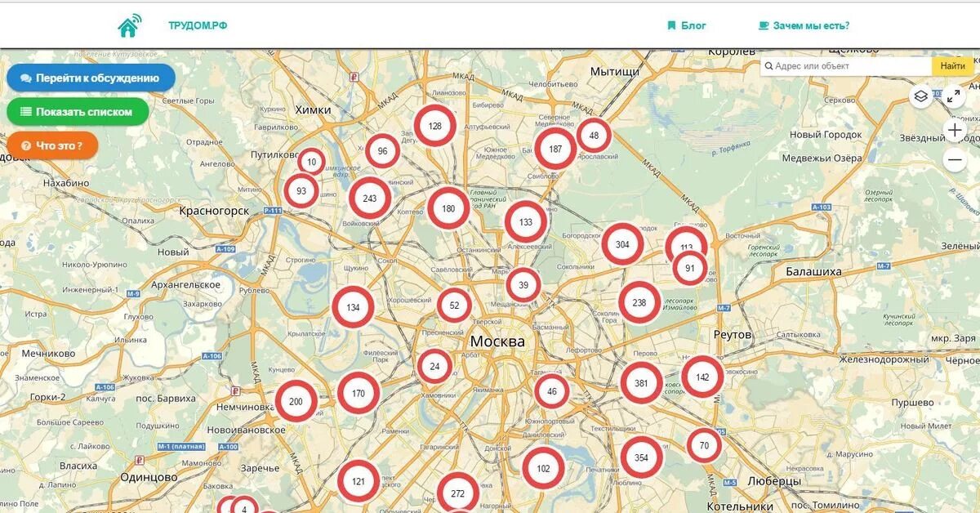The image size is (980, 513).
Task: Click the Одинцово label on map
Action: [149, 477]
